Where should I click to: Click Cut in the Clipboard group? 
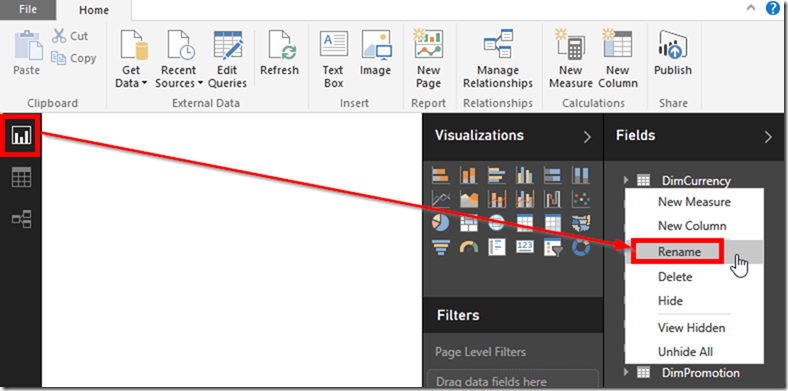(70, 36)
